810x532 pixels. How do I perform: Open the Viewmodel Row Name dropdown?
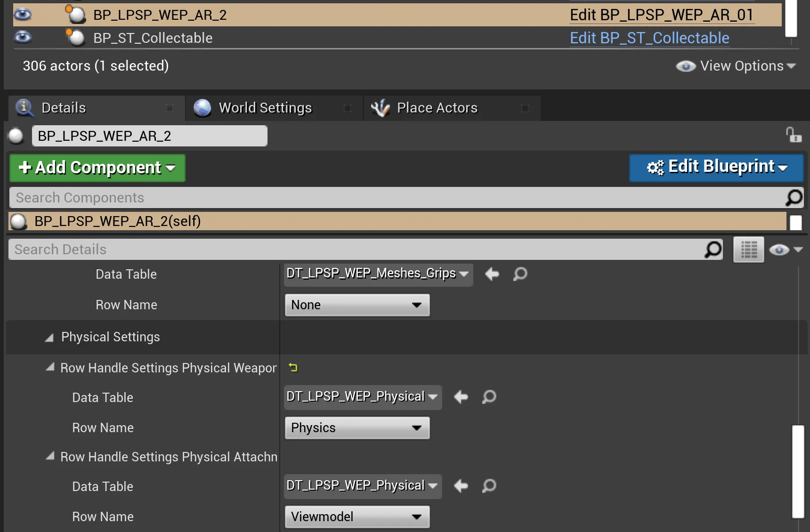357,517
